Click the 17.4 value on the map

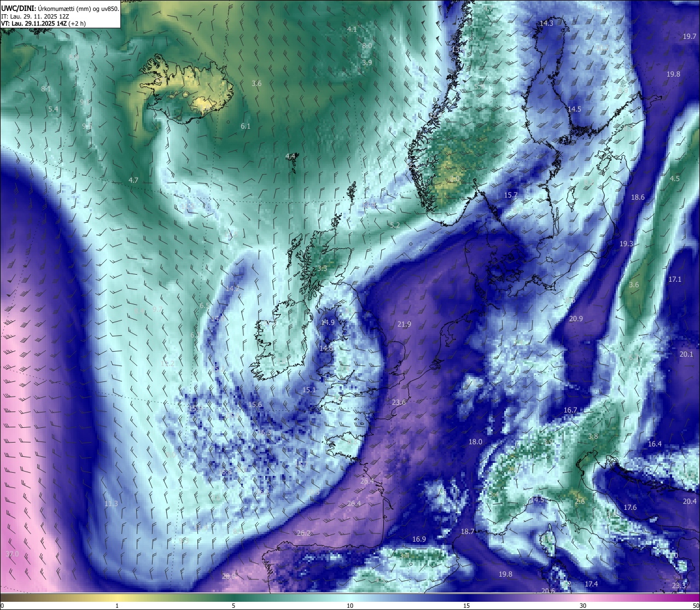tap(591, 584)
